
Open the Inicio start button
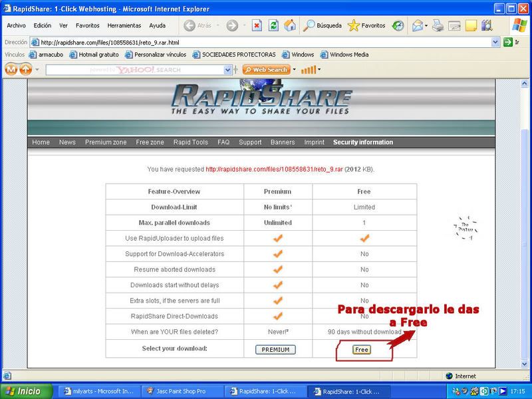pos(26,391)
